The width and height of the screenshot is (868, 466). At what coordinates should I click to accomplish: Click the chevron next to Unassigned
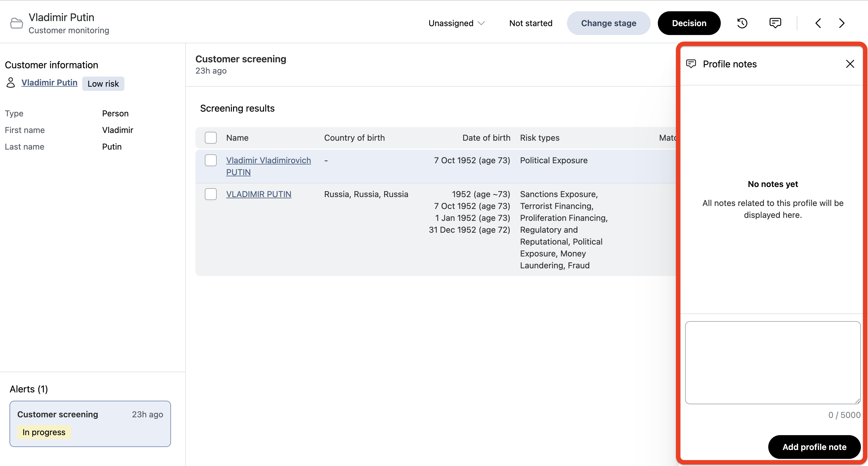point(481,23)
